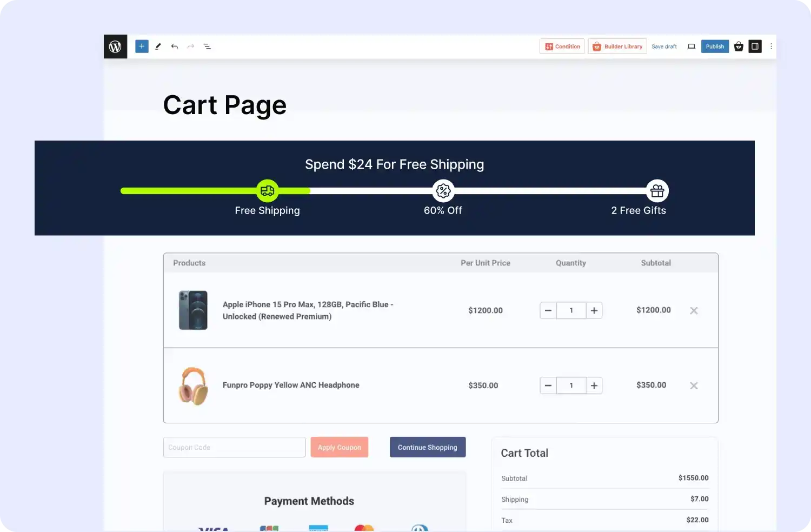Open the ShopEngine plugin icon
The image size is (811, 532).
739,46
